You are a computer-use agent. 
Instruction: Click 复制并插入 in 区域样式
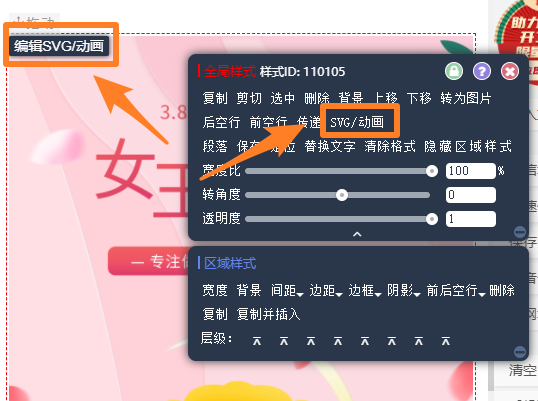click(x=268, y=314)
